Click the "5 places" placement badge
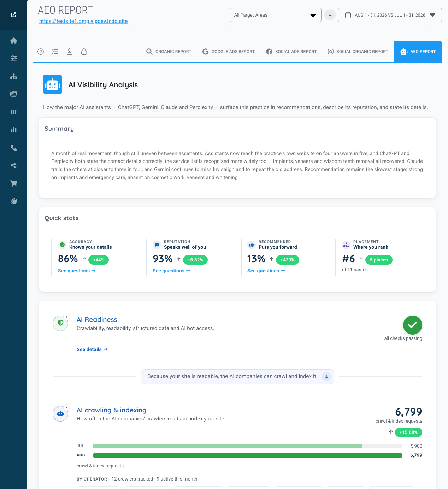 coord(379,260)
